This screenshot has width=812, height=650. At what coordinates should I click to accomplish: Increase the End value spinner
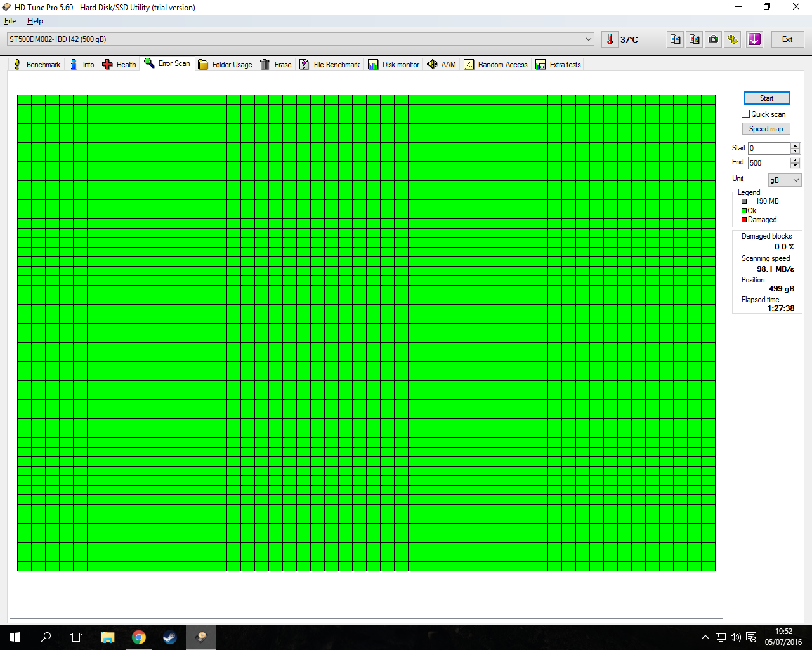(796, 160)
